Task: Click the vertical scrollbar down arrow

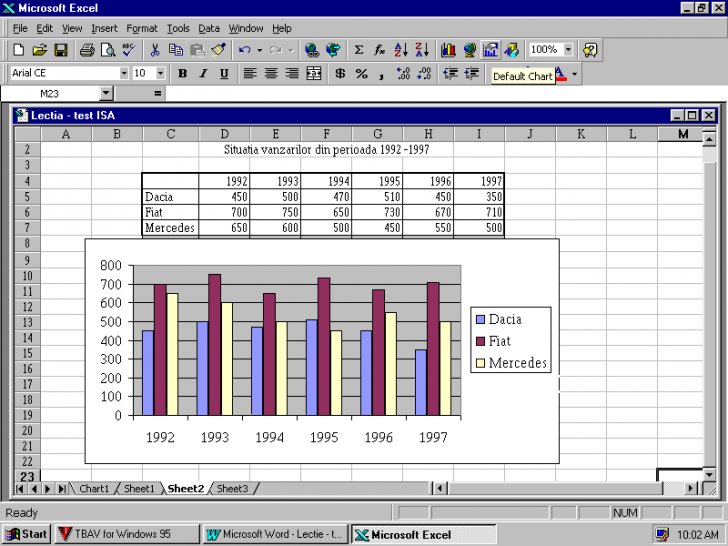Action: [x=709, y=474]
